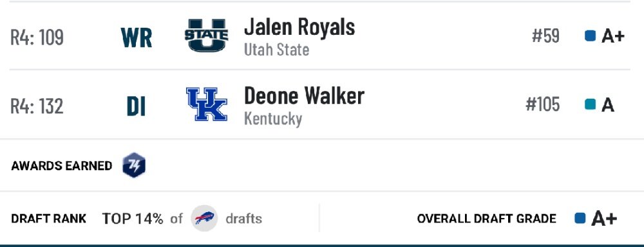The image size is (644, 247).
Task: Click the Utah State logo icon
Action: (x=206, y=35)
